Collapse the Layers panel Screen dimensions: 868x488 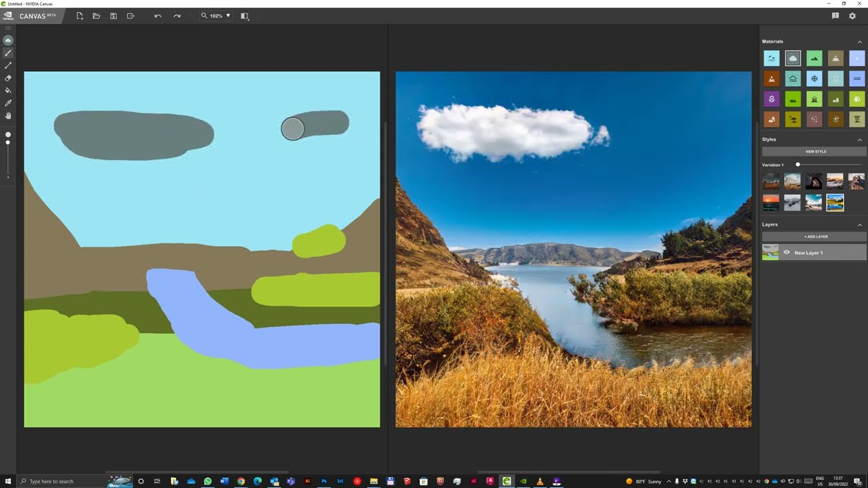tap(860, 224)
